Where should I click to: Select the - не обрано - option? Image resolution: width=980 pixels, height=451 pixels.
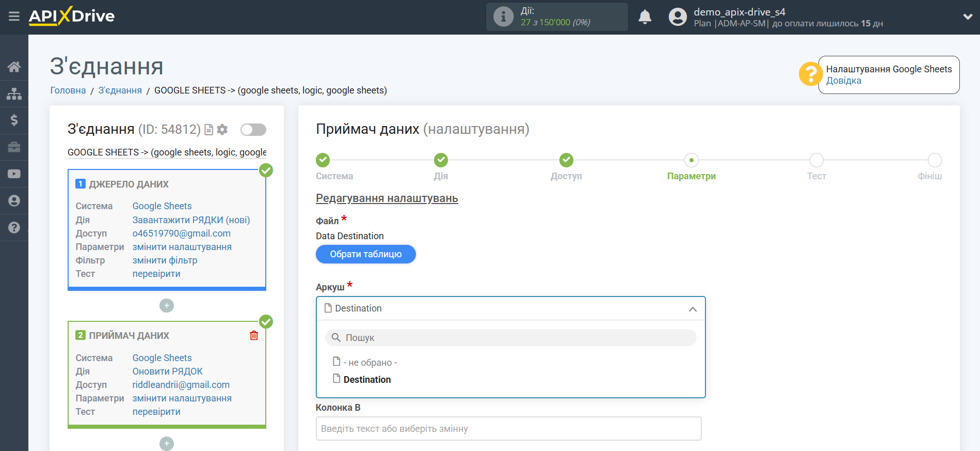click(x=370, y=363)
